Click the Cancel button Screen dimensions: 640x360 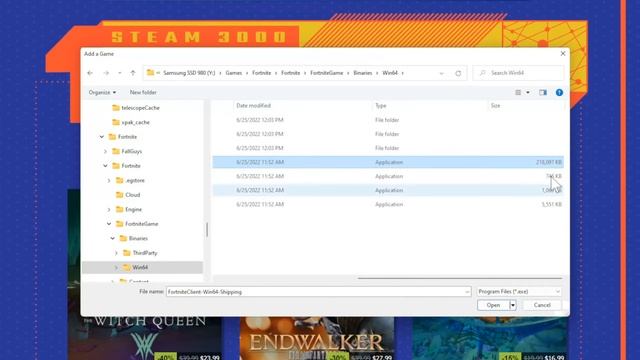tap(542, 305)
